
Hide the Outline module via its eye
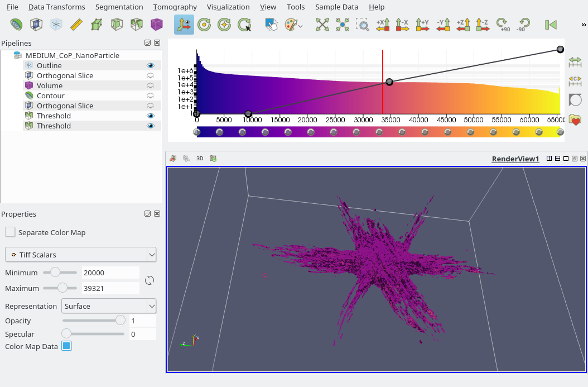tap(151, 65)
